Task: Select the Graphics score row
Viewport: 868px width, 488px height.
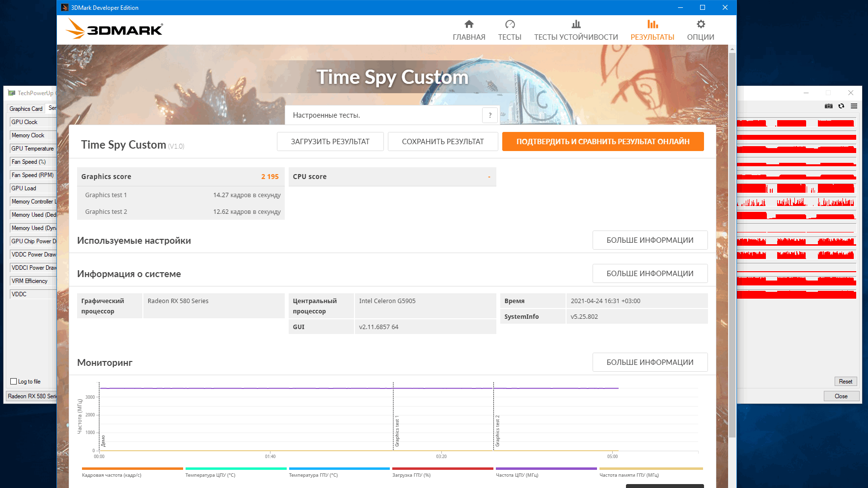Action: pyautogui.click(x=181, y=177)
